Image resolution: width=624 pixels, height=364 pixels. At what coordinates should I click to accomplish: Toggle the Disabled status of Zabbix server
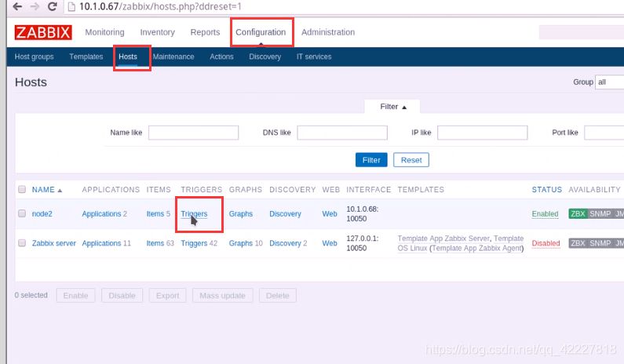(x=546, y=243)
